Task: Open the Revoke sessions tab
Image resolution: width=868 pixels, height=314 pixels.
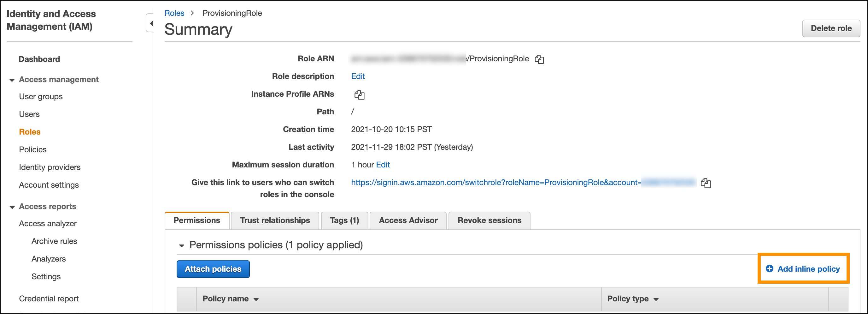Action: (489, 220)
